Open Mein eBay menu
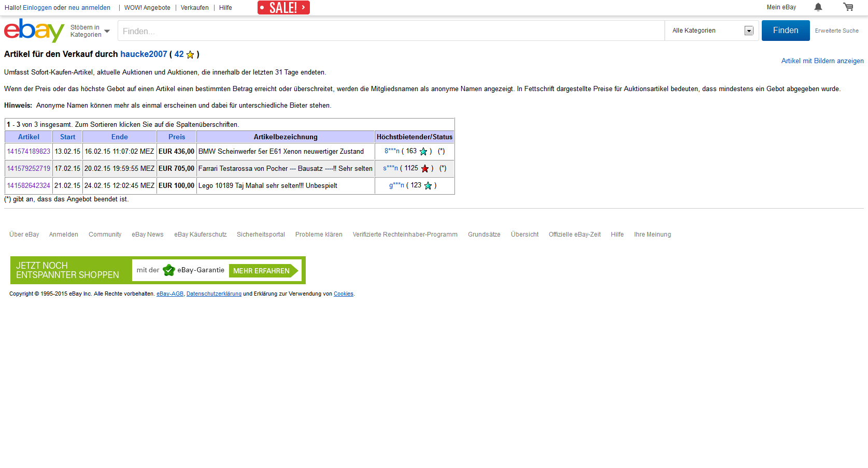 pos(781,7)
